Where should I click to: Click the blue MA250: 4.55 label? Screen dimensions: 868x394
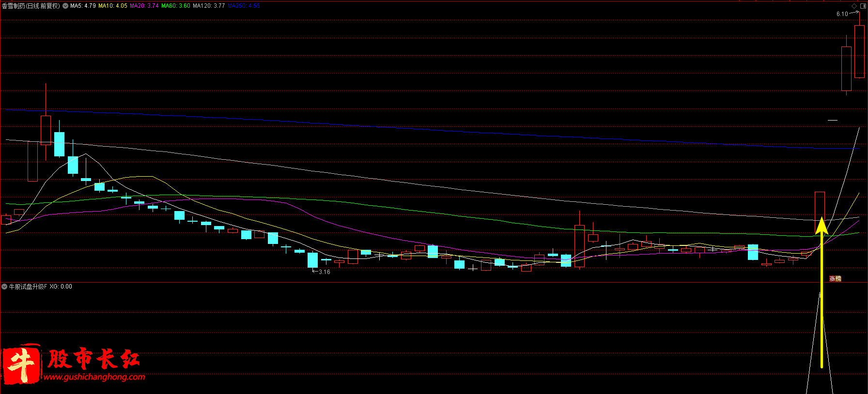[244, 6]
